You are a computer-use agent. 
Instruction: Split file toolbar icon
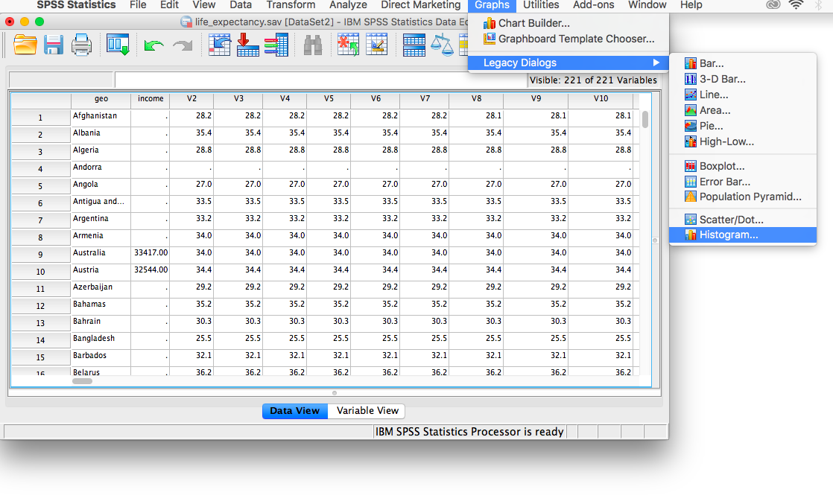point(414,45)
